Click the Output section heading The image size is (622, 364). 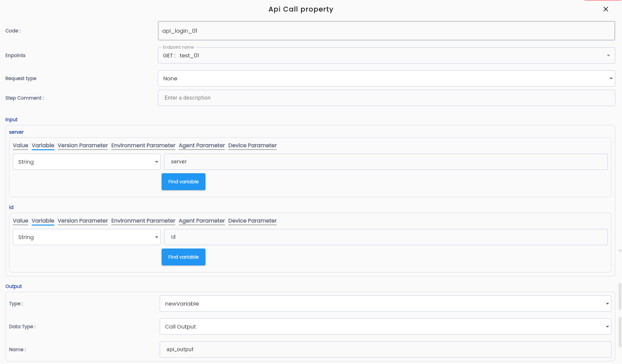pyautogui.click(x=14, y=286)
